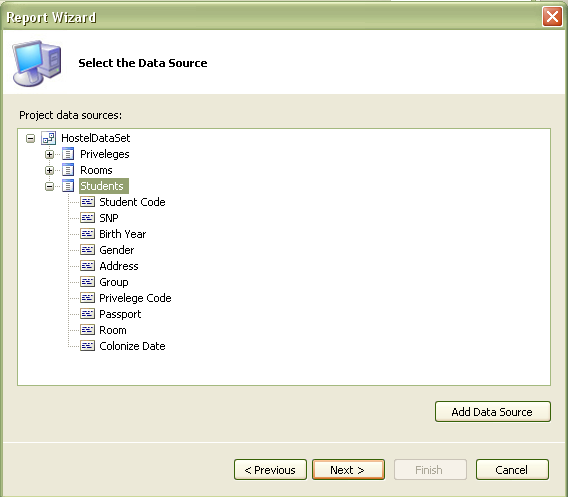Go to Next wizard step
This screenshot has height=497, width=568.
coord(348,470)
